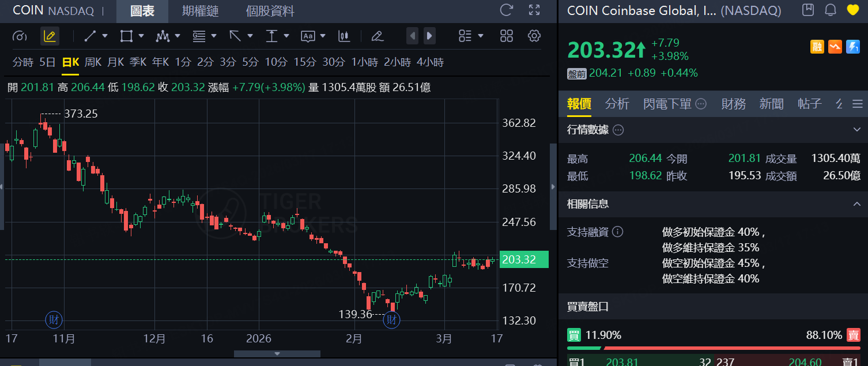Viewport: 868px width, 366px height.
Task: Expand the list layout dropdown arrow
Action: point(481,36)
